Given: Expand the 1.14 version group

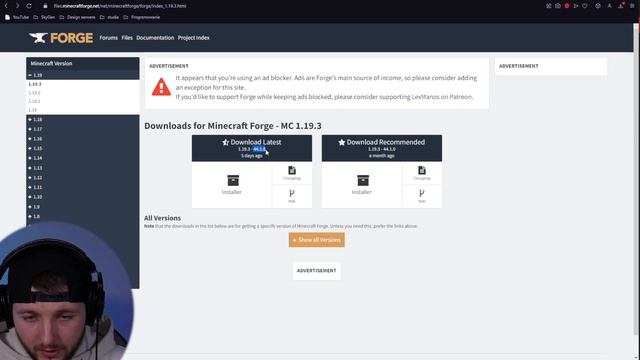Looking at the screenshot, I should pyautogui.click(x=35, y=158).
